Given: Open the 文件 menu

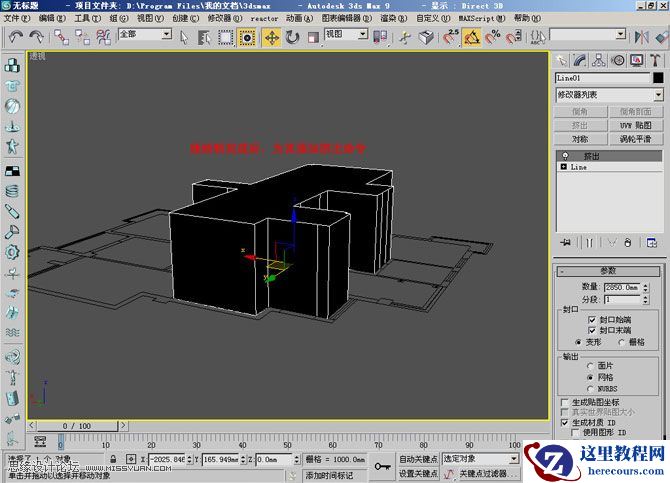Looking at the screenshot, I should pyautogui.click(x=17, y=18).
